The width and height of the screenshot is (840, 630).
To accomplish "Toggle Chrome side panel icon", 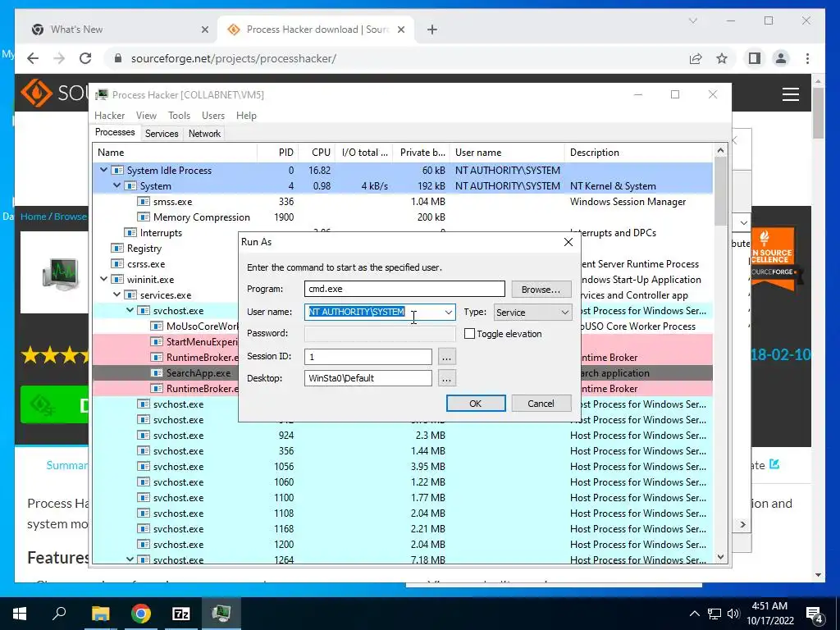I will coord(755,58).
